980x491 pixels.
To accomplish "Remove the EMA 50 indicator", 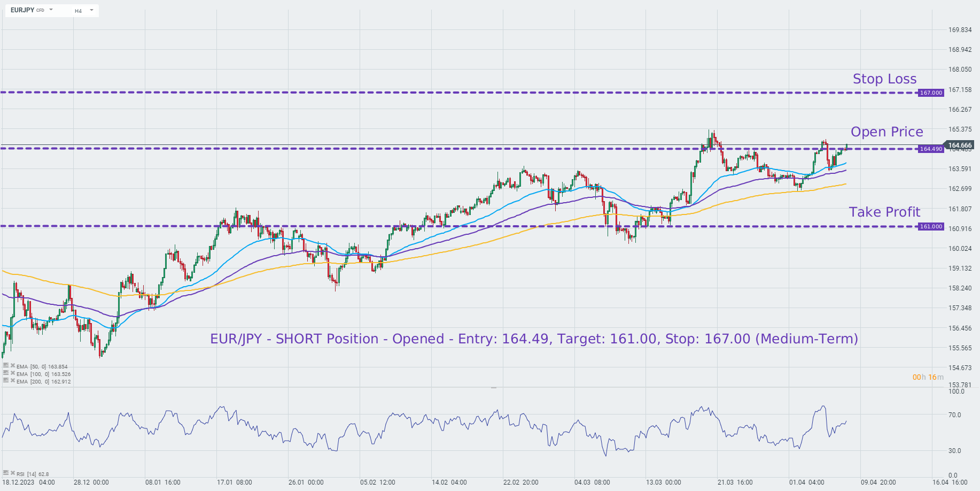I will coord(13,365).
